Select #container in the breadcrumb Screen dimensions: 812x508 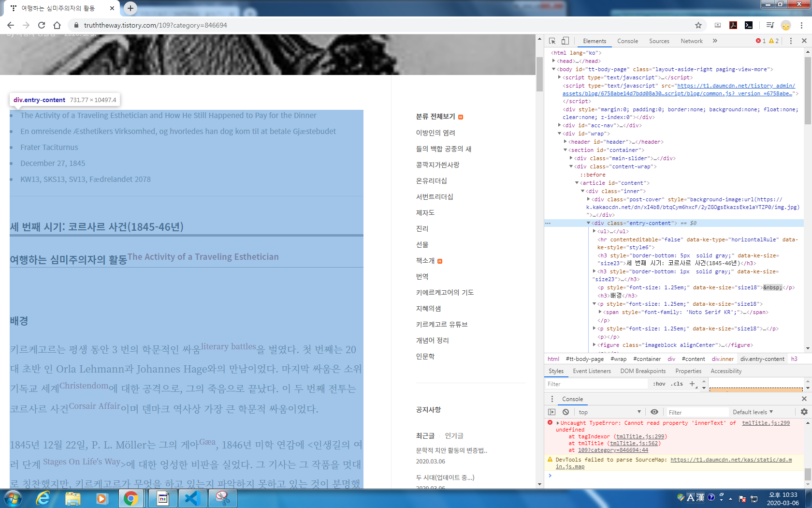coord(647,359)
